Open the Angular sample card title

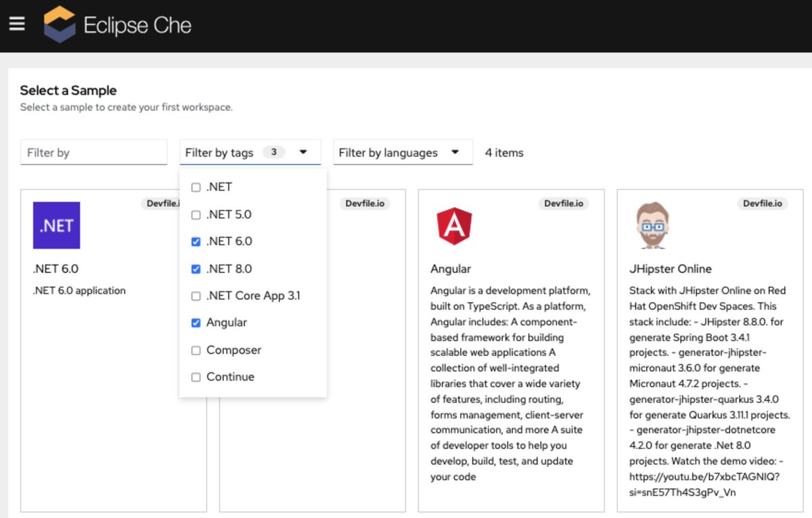tap(451, 269)
